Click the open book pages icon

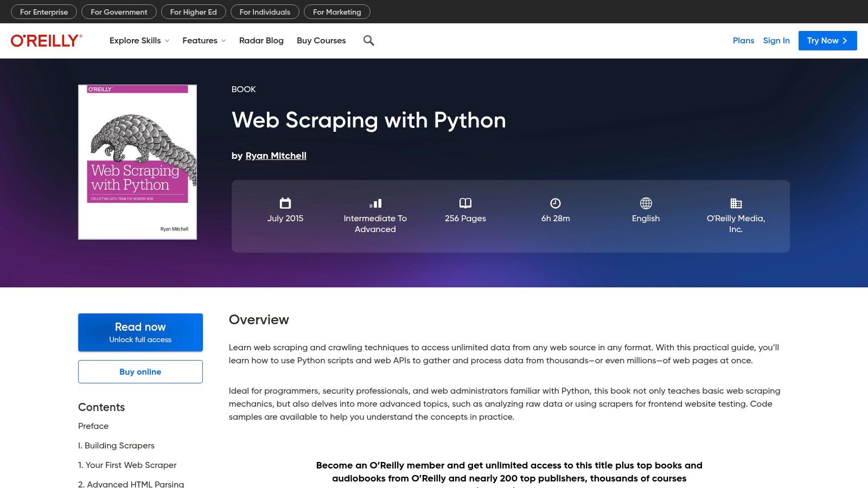[465, 203]
